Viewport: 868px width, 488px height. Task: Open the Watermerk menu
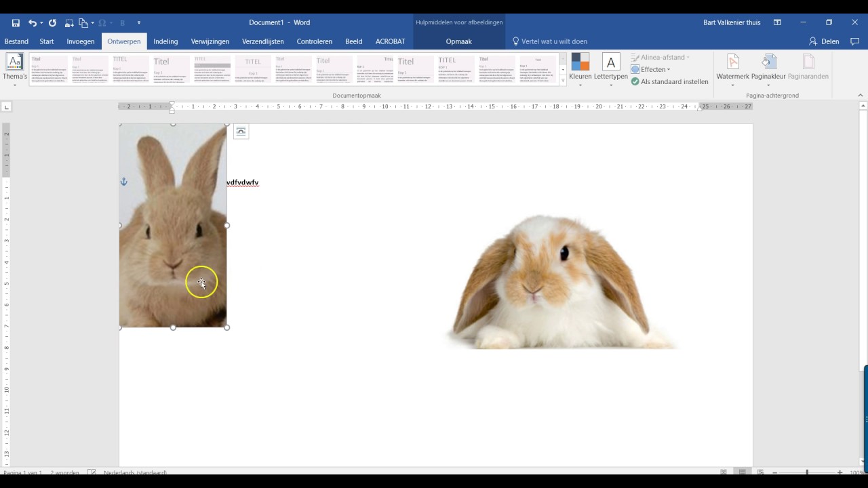733,70
